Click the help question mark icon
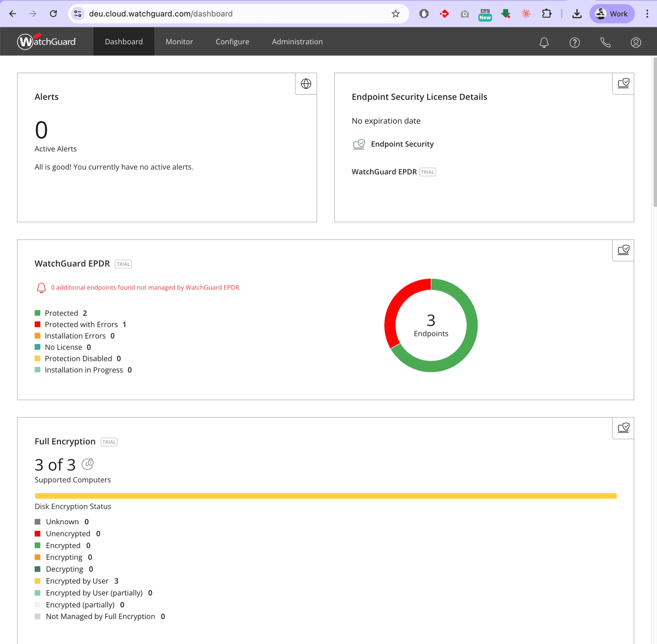The width and height of the screenshot is (657, 644). [x=574, y=41]
